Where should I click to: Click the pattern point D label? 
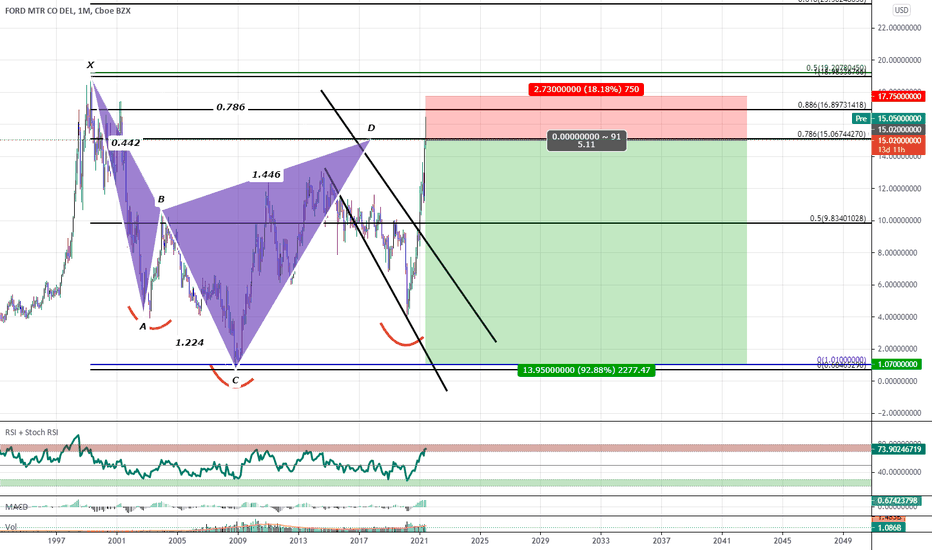click(x=371, y=128)
